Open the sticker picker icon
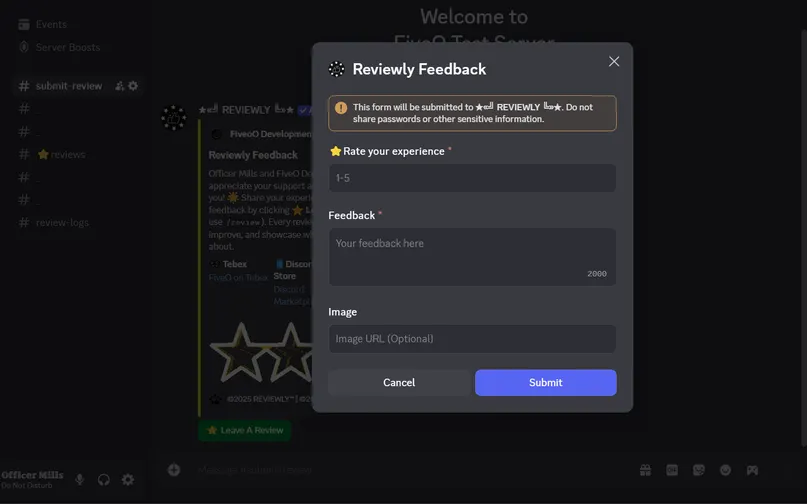Screen dimensions: 807x504 (698, 470)
